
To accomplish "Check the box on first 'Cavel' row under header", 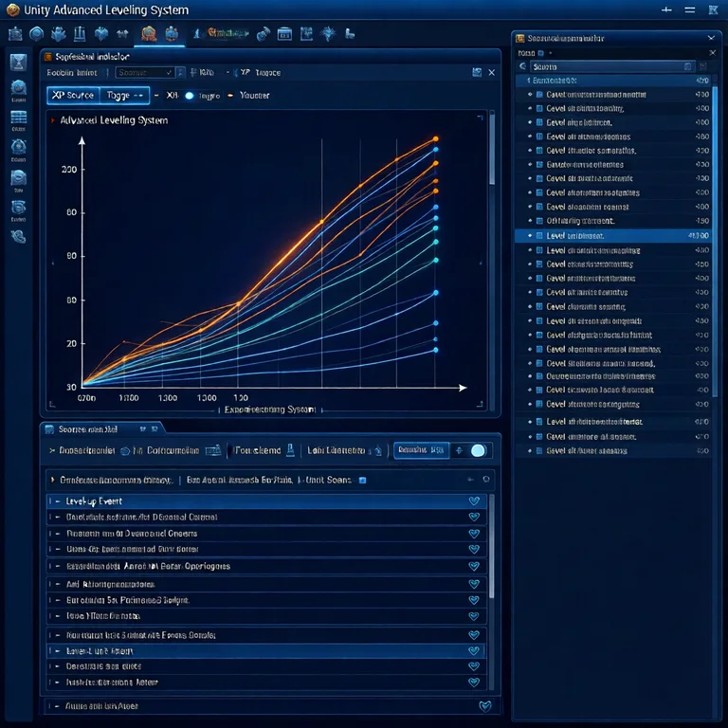I will click(539, 94).
